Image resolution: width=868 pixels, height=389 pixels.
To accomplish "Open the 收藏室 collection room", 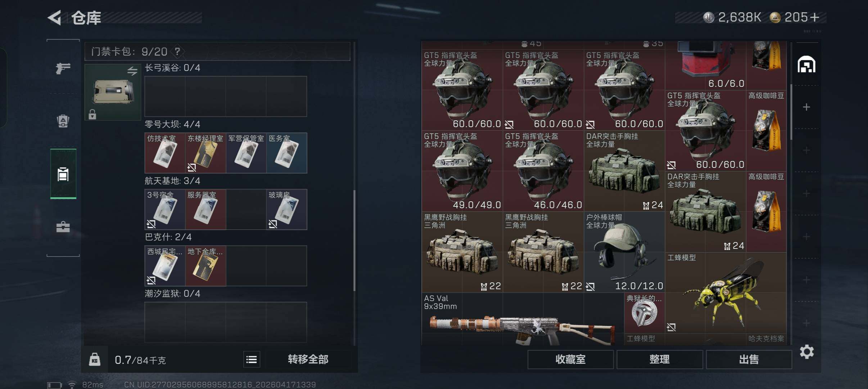I will [570, 359].
